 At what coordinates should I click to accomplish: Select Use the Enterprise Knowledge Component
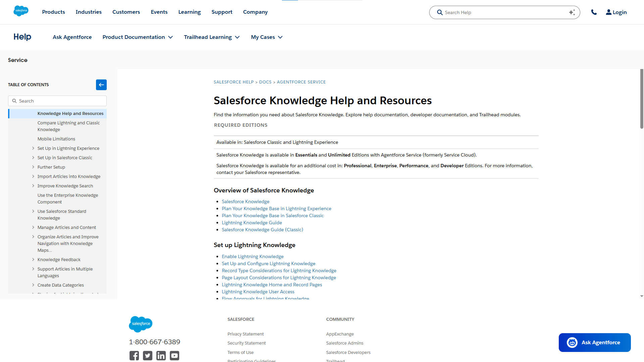pos(68,199)
